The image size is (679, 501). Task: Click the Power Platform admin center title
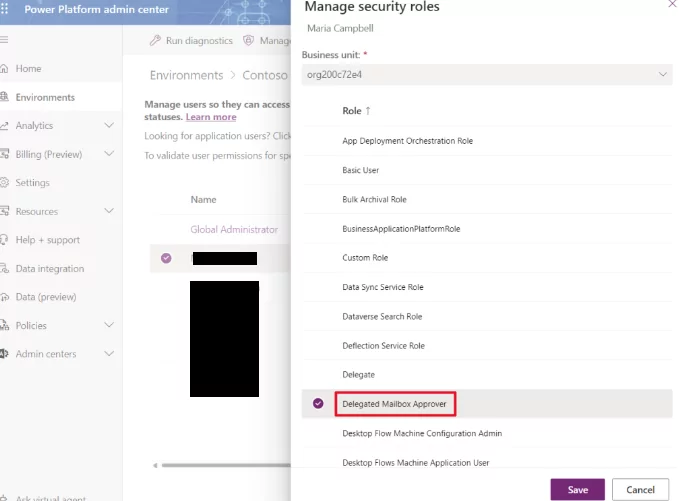point(97,9)
